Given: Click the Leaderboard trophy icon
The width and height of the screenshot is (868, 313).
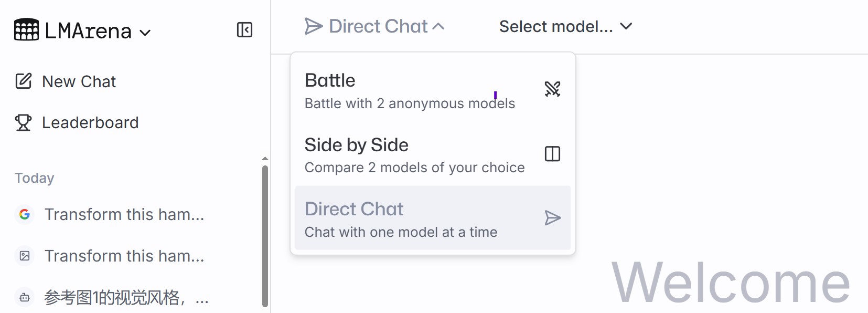Looking at the screenshot, I should coord(24,122).
